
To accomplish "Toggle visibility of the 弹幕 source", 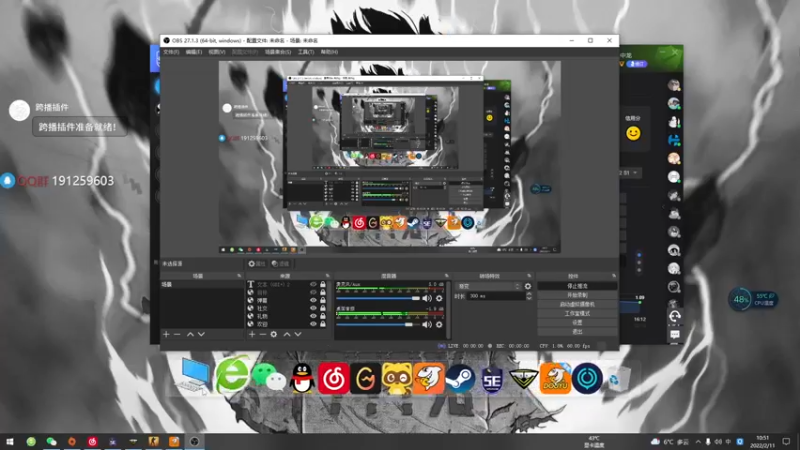I will tap(313, 301).
